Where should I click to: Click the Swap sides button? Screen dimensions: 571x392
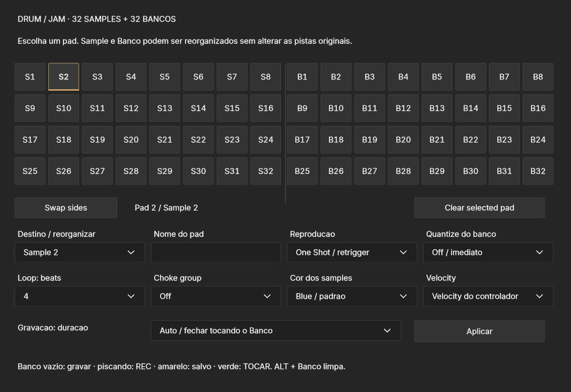[x=66, y=208]
